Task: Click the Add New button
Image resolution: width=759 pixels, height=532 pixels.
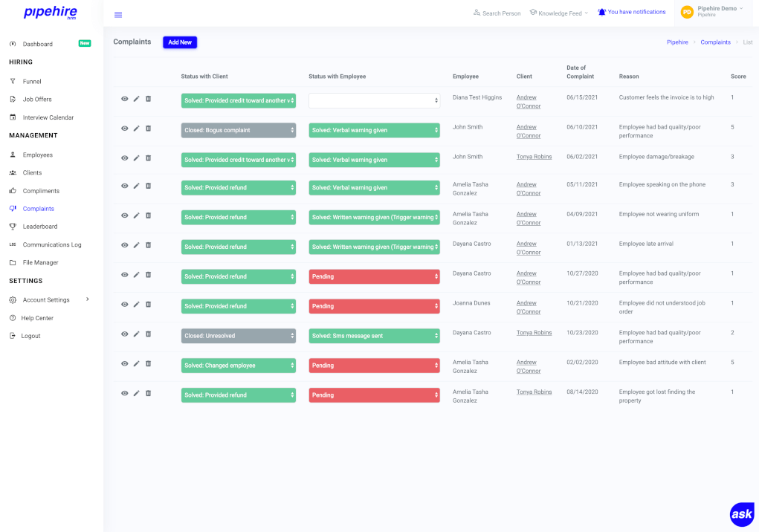Action: point(179,42)
